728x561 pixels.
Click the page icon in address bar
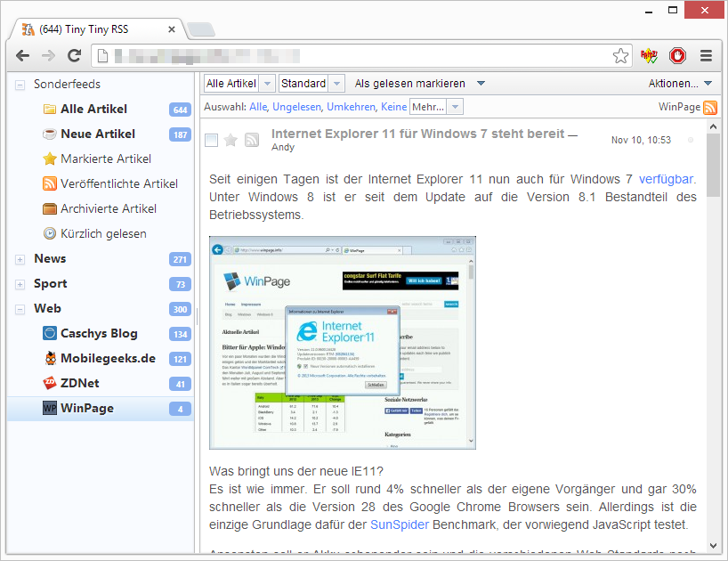pyautogui.click(x=102, y=56)
